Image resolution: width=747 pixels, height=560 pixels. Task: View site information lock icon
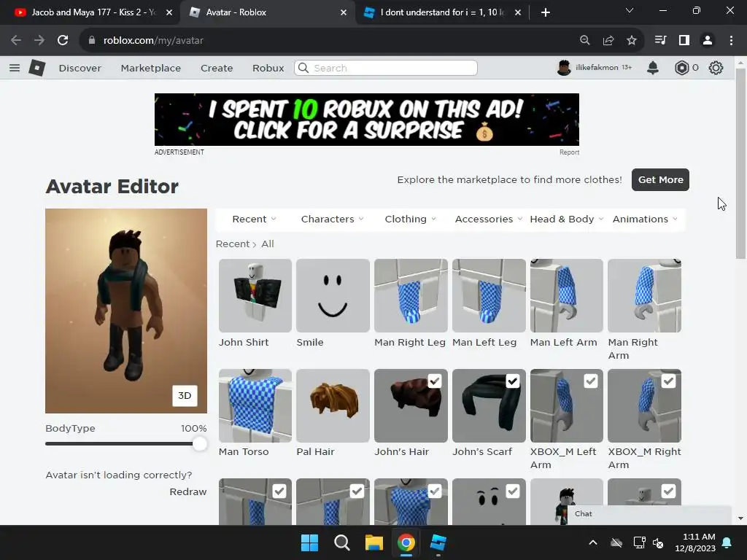tap(92, 41)
